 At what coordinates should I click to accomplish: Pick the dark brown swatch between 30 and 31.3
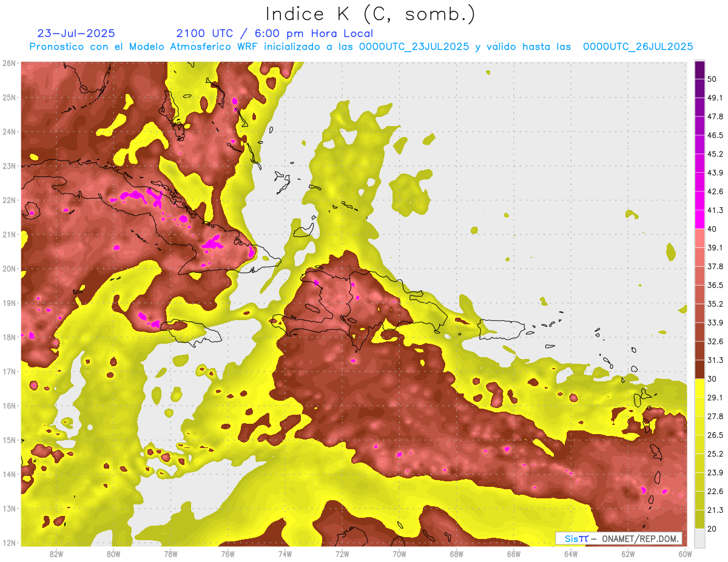tap(699, 369)
